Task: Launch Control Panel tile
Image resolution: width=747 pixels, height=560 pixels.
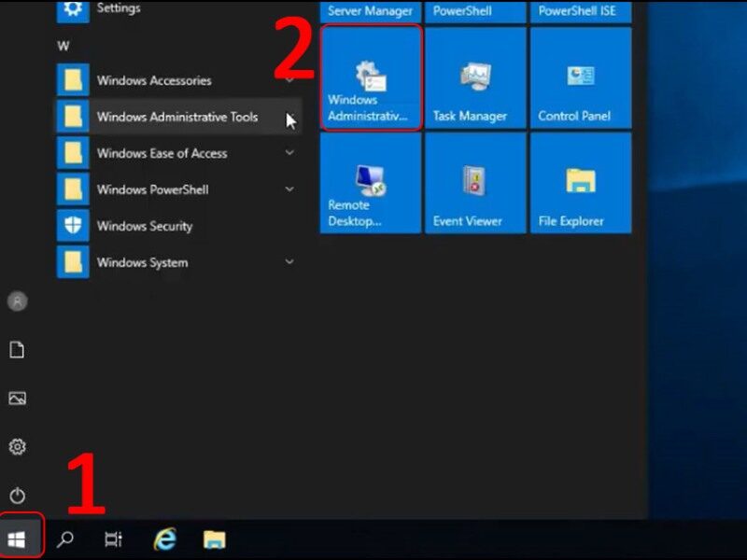Action: (581, 77)
